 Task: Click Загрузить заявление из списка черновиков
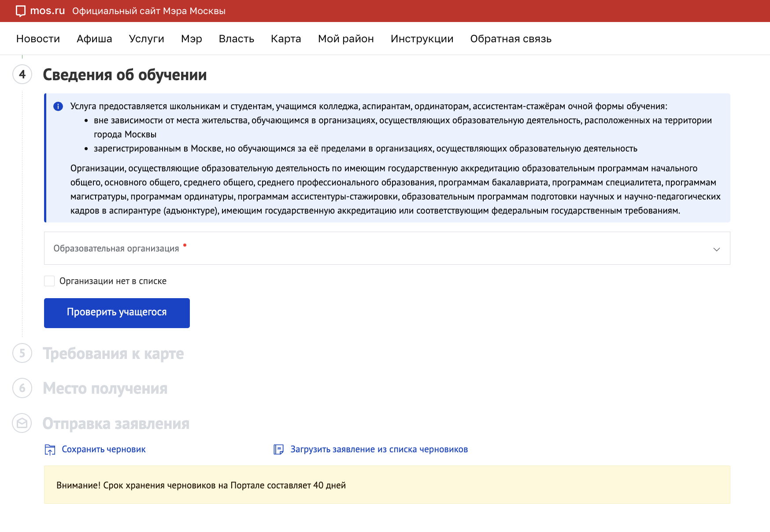point(379,449)
